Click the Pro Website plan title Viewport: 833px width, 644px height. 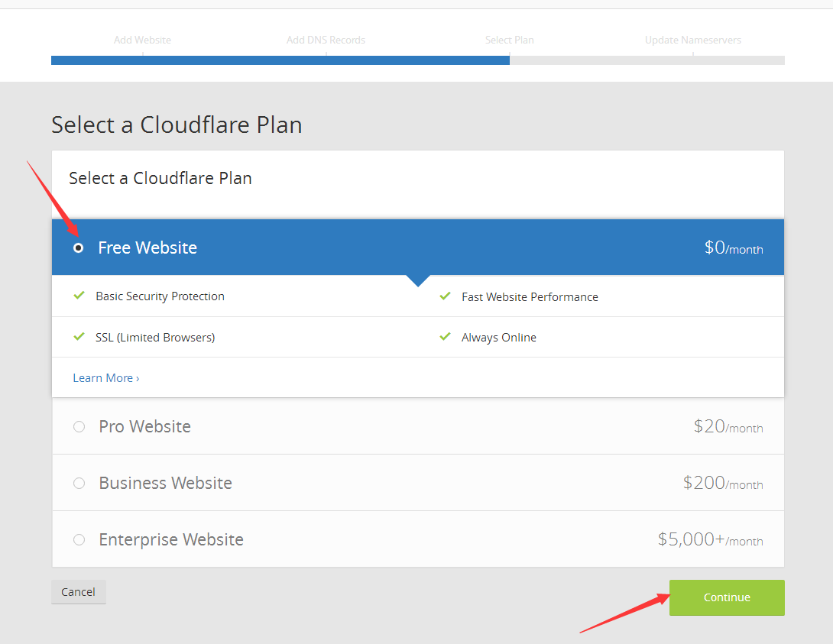[x=145, y=426]
